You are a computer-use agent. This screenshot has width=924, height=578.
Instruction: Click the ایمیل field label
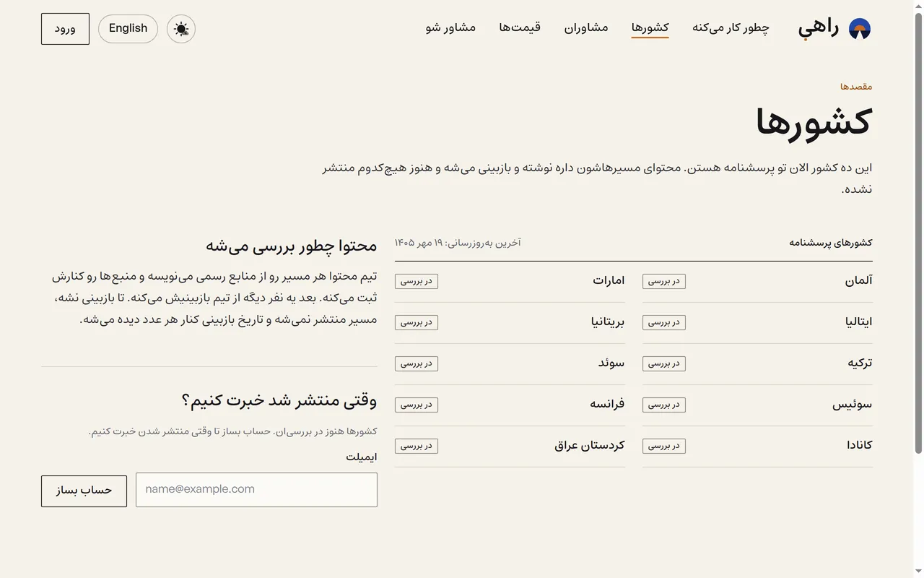(362, 457)
